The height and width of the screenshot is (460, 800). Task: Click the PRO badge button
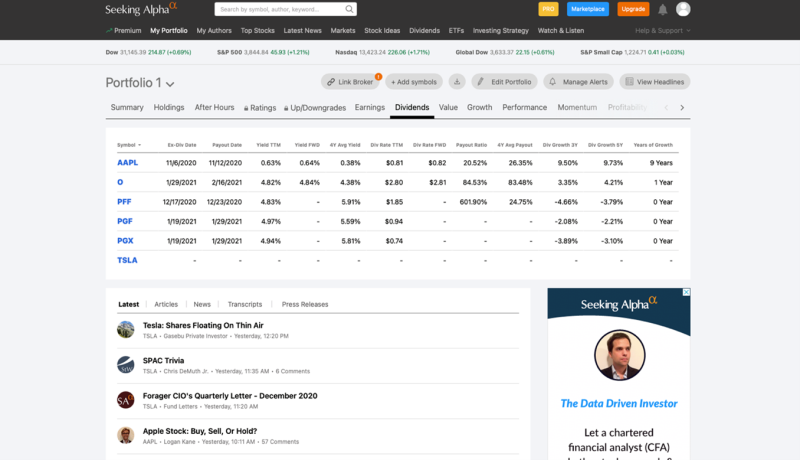tap(548, 9)
